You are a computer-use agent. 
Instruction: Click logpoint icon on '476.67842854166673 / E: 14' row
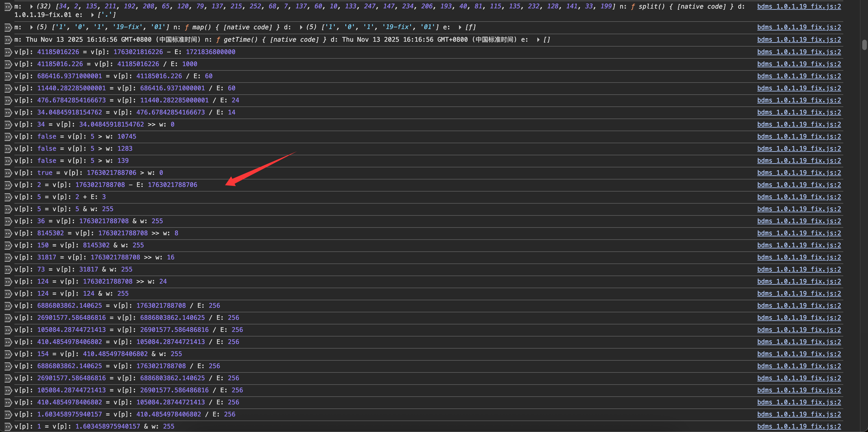(x=8, y=112)
